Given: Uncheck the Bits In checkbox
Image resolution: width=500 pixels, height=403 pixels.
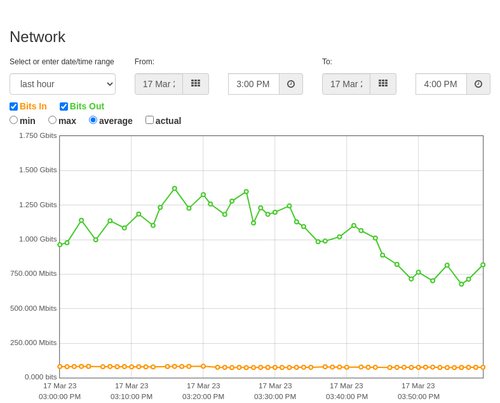Looking at the screenshot, I should pos(14,106).
